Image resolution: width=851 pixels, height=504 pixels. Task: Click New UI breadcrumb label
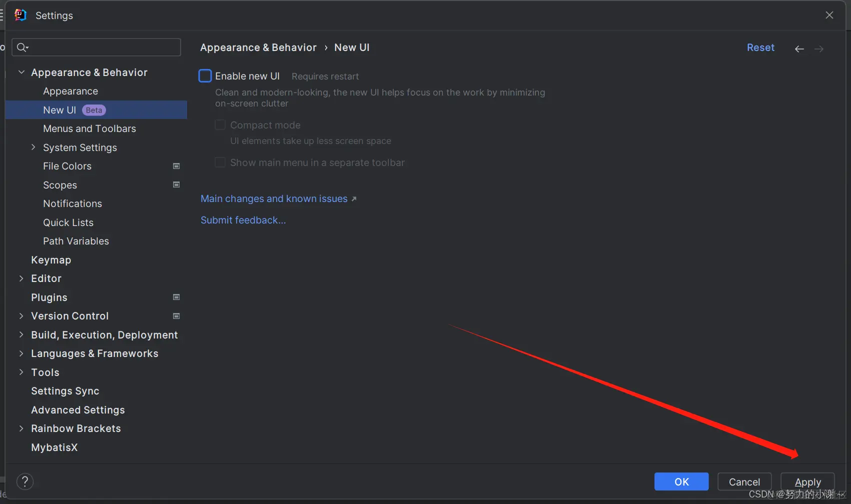(352, 47)
